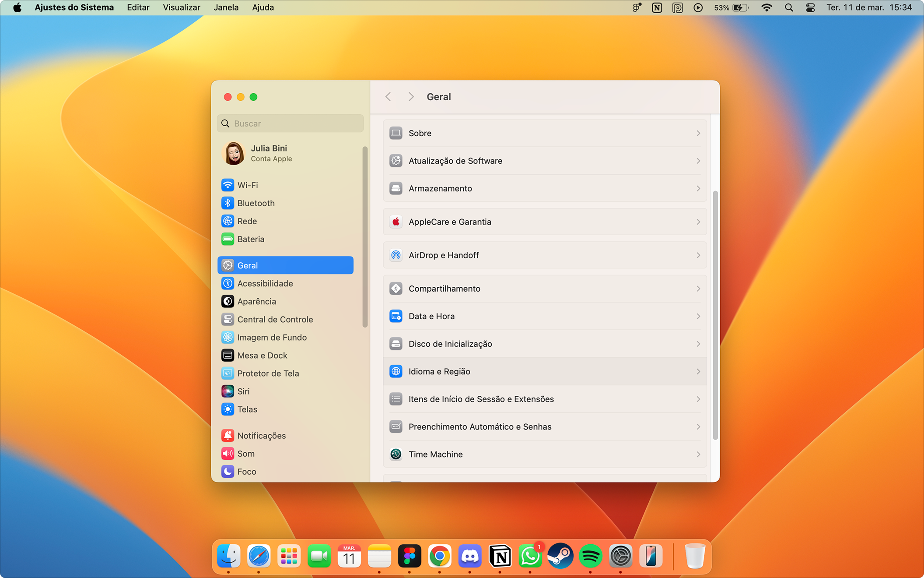Open the Visualizar menu
The image size is (924, 578).
(x=181, y=7)
